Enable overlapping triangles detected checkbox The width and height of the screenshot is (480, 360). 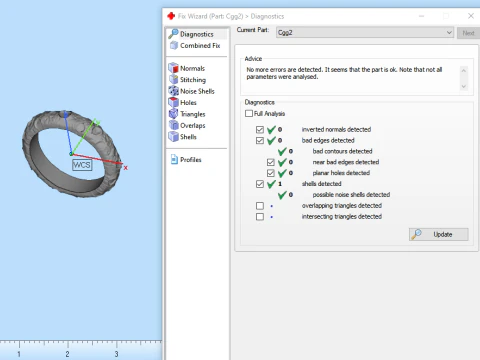pos(260,206)
